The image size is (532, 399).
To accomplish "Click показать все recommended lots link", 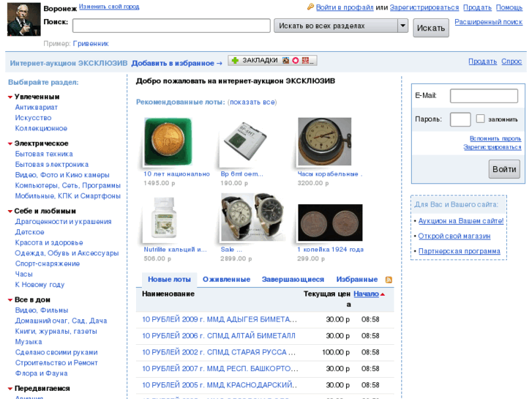I will (x=252, y=102).
